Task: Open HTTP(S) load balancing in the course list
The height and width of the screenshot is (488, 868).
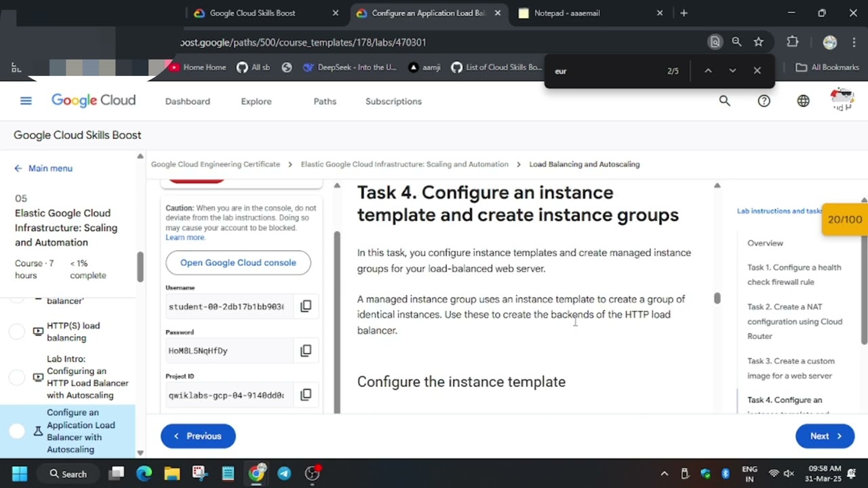Action: 73,331
